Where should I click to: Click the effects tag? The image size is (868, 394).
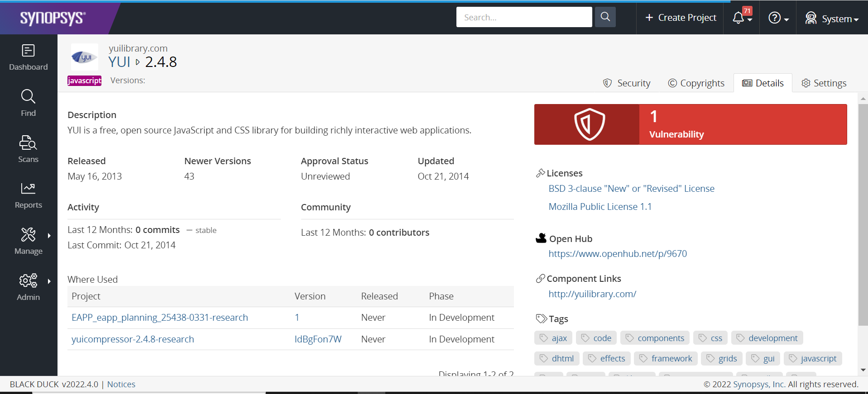pyautogui.click(x=607, y=358)
